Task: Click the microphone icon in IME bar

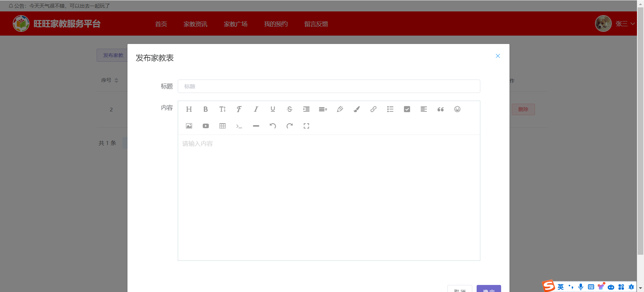Action: [581, 287]
